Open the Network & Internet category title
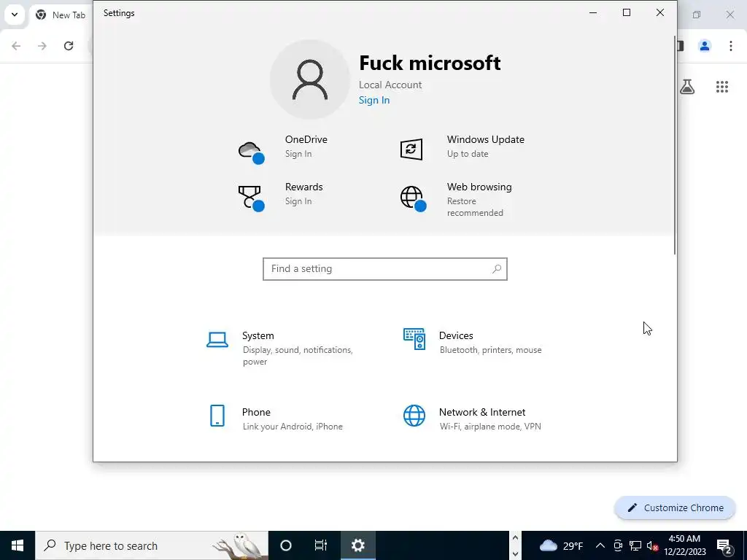 (x=482, y=412)
